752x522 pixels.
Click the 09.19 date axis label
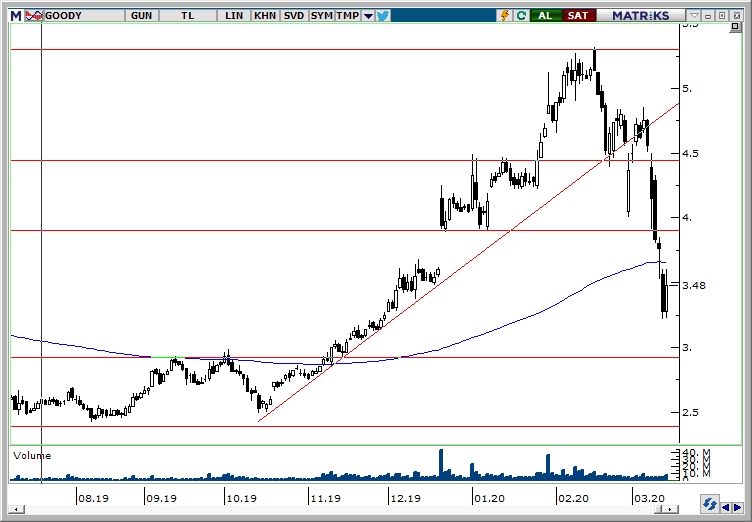pos(161,498)
